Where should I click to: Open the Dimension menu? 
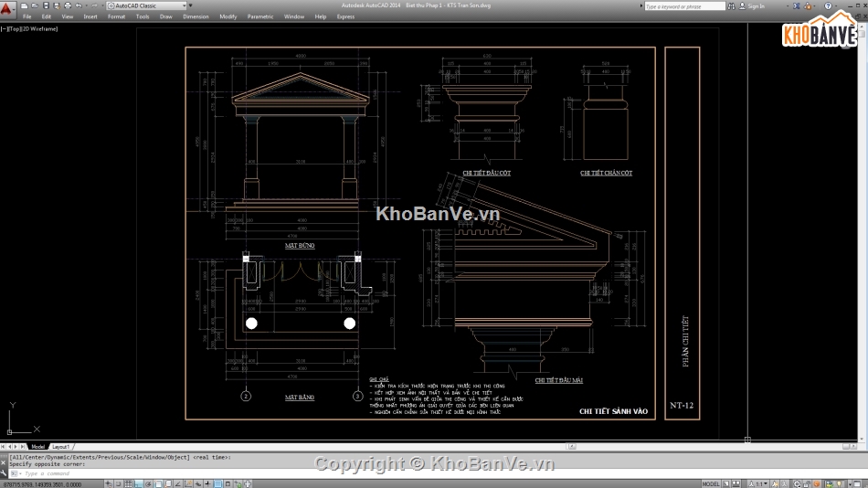click(196, 16)
